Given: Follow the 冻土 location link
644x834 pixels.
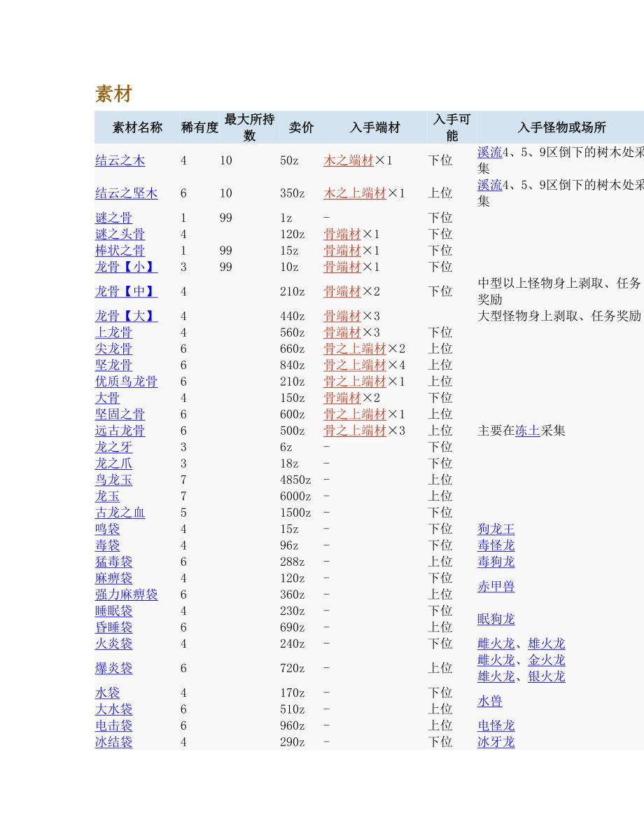Looking at the screenshot, I should [527, 431].
